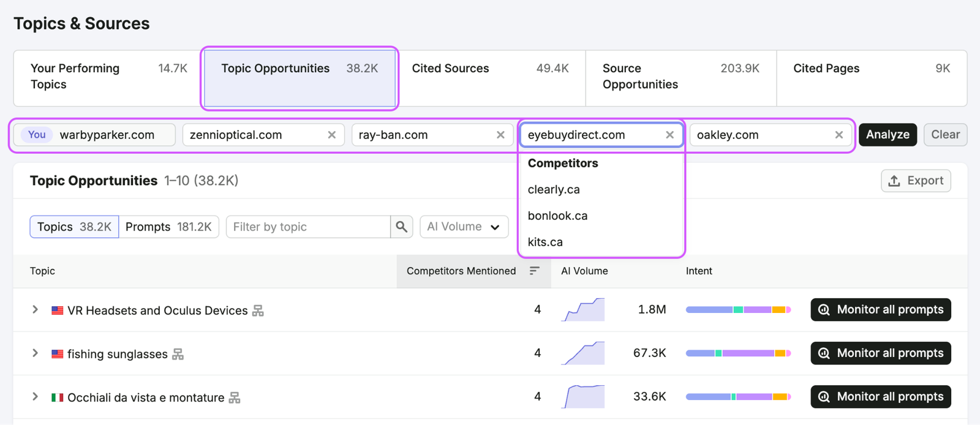The image size is (980, 425).
Task: Click the Intent column header
Action: (x=699, y=271)
